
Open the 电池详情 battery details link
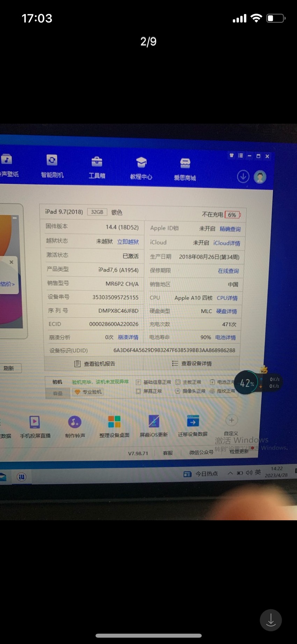point(225,338)
